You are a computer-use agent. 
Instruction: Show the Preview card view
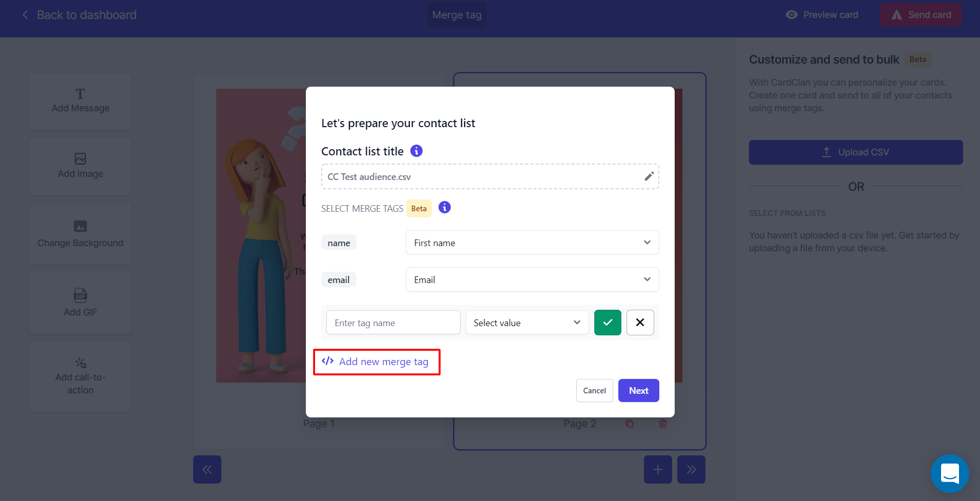(821, 14)
